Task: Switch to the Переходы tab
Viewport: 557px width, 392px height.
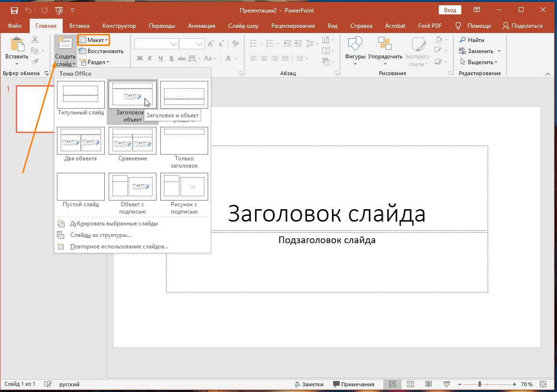Action: click(x=162, y=25)
